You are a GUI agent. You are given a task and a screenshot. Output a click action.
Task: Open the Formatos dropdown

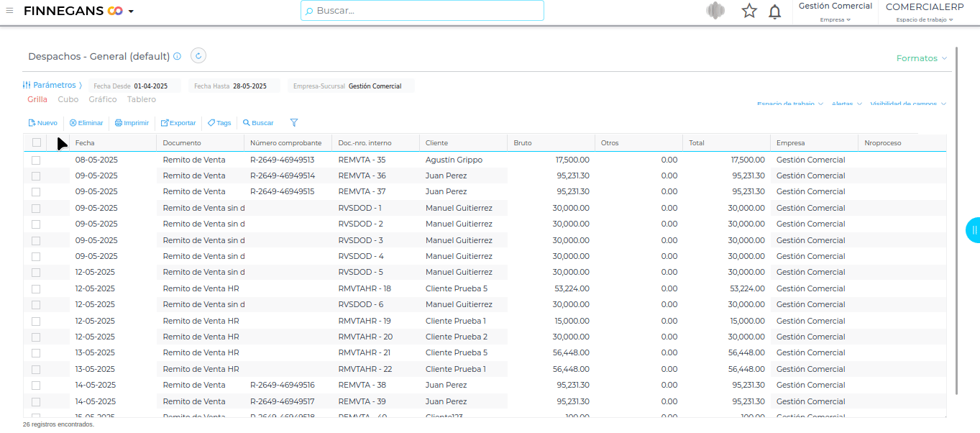[922, 58]
